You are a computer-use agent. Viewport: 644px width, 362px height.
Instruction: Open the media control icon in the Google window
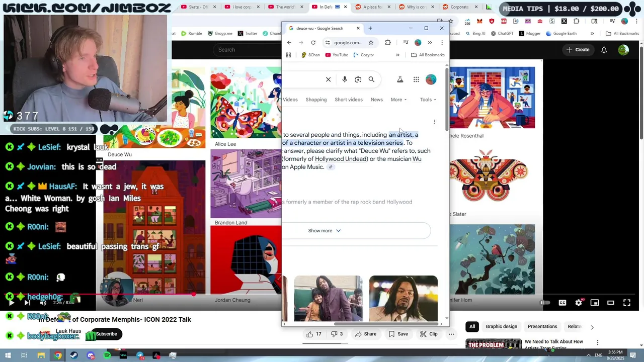tap(406, 43)
